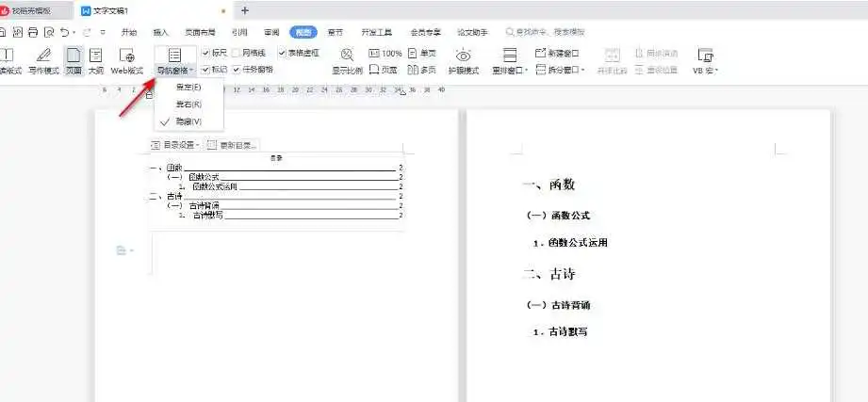The height and width of the screenshot is (402, 868).
Task: Open the Page Layout (页面布局) ribbon tab
Action: [x=201, y=33]
